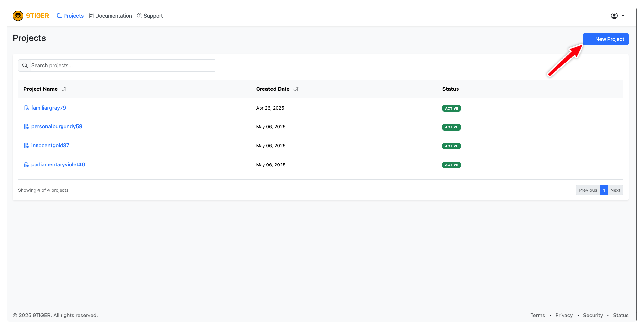Open the Documentation navigation item
This screenshot has width=644, height=329.
111,16
